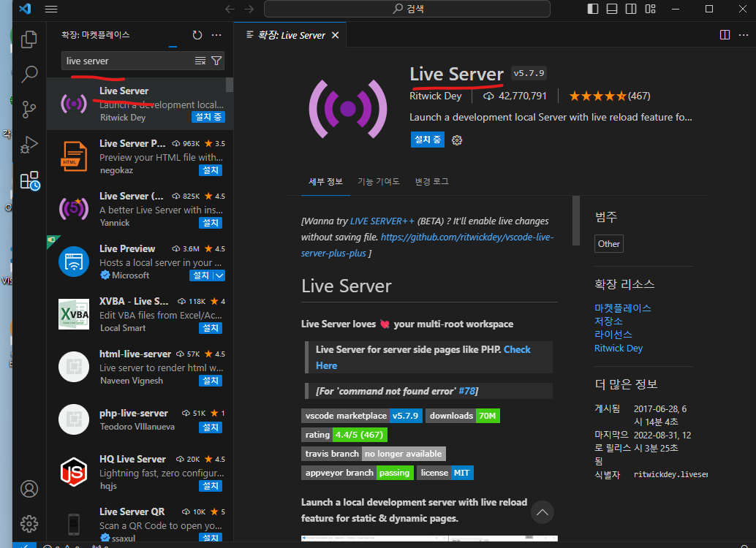Expand Live Preview install dropdown arrow
The image size is (756, 548).
click(219, 275)
